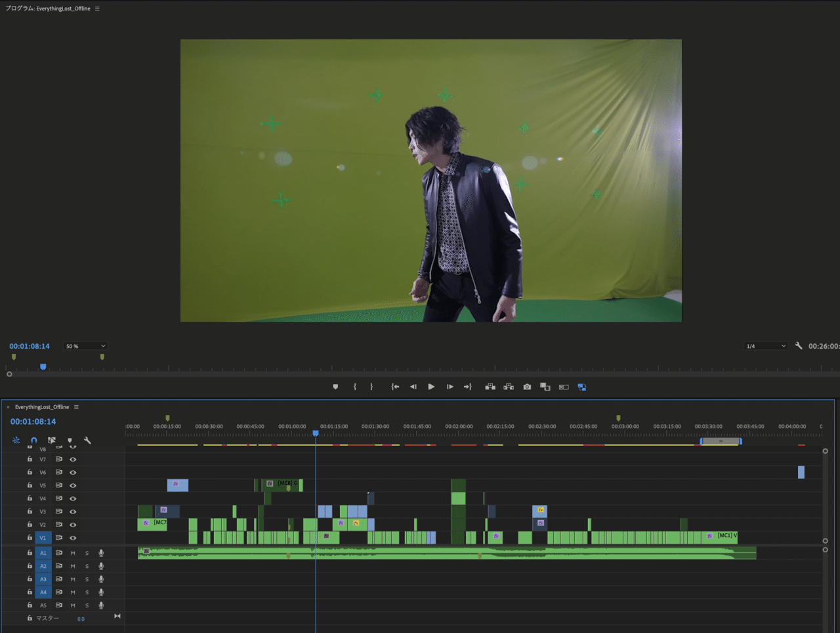This screenshot has height=633, width=840.
Task: Enable voice-over record on A3
Action: 101,579
